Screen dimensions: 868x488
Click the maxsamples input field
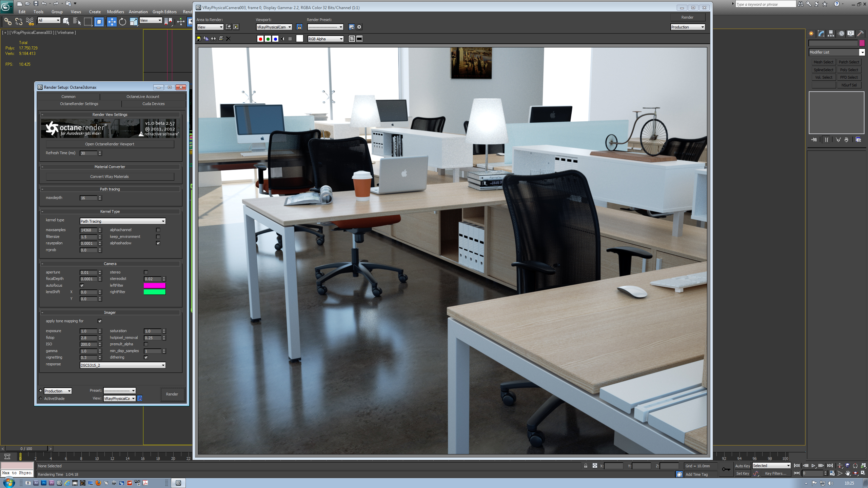(89, 230)
